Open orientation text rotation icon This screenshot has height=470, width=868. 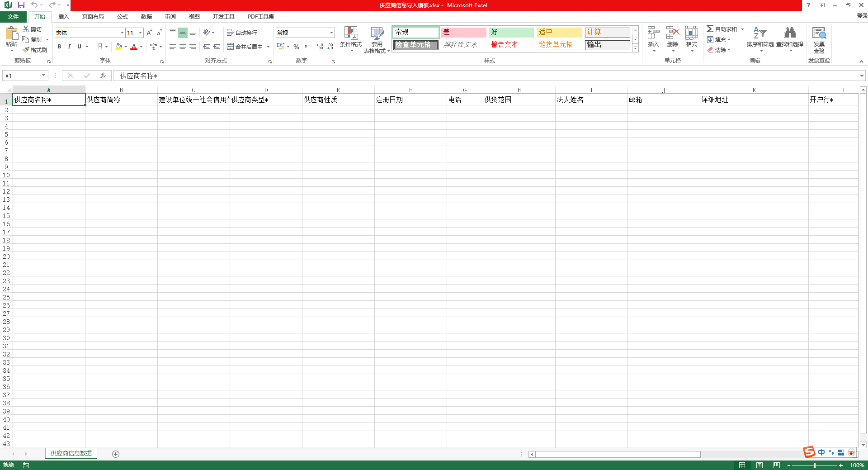[x=207, y=33]
